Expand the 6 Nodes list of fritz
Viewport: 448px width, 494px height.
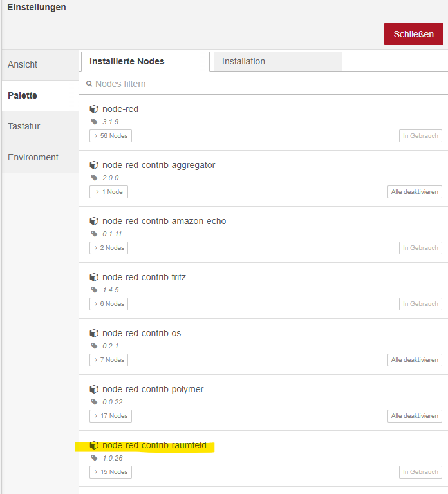coord(109,304)
